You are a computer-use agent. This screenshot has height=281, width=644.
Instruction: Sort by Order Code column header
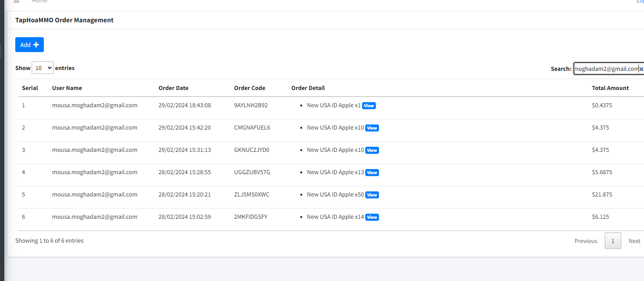pos(249,88)
